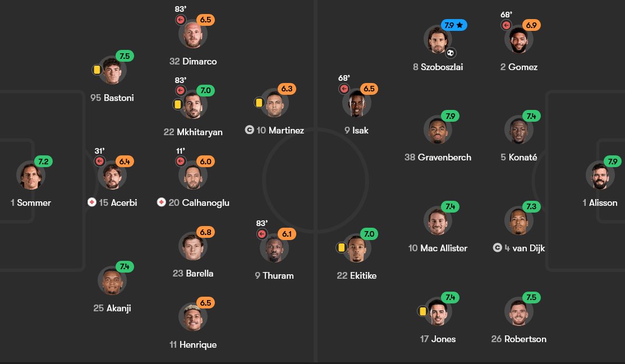Click the captain badge beside Martinez
This screenshot has width=625, height=364.
pyautogui.click(x=250, y=130)
